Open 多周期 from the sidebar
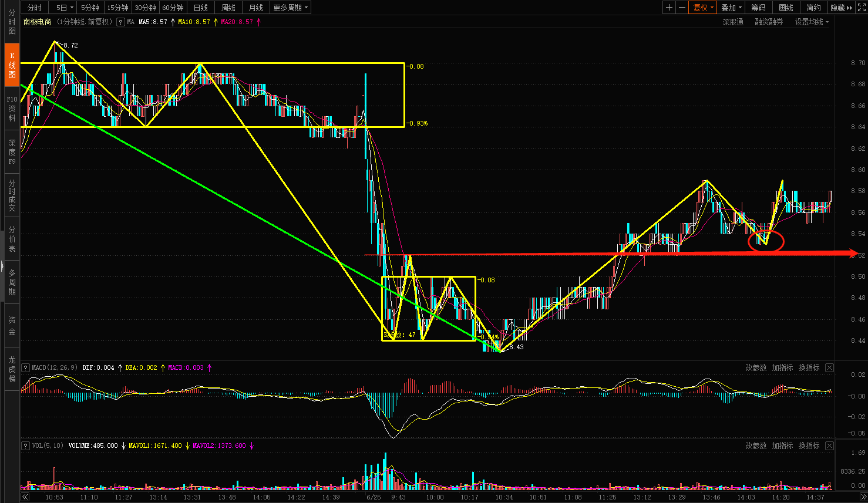Viewport: 868px width, 503px height. pyautogui.click(x=12, y=282)
